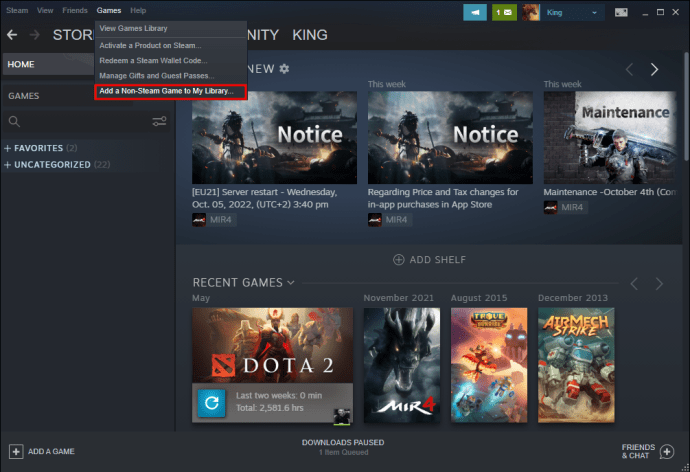Click ADD SHELF label
Viewport: 690px width, 472px height.
[437, 260]
